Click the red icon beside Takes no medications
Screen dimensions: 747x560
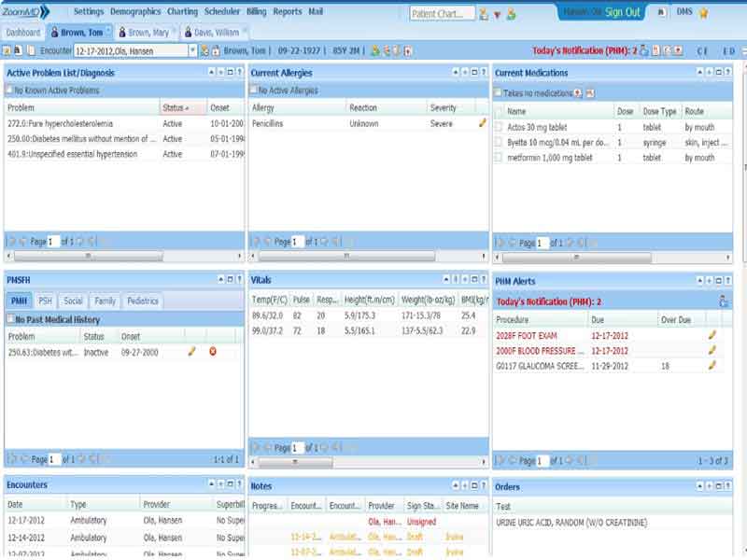click(x=578, y=93)
